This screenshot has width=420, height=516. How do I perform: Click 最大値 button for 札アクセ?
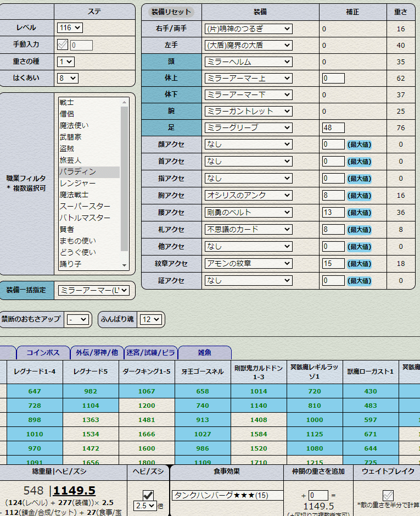click(360, 230)
